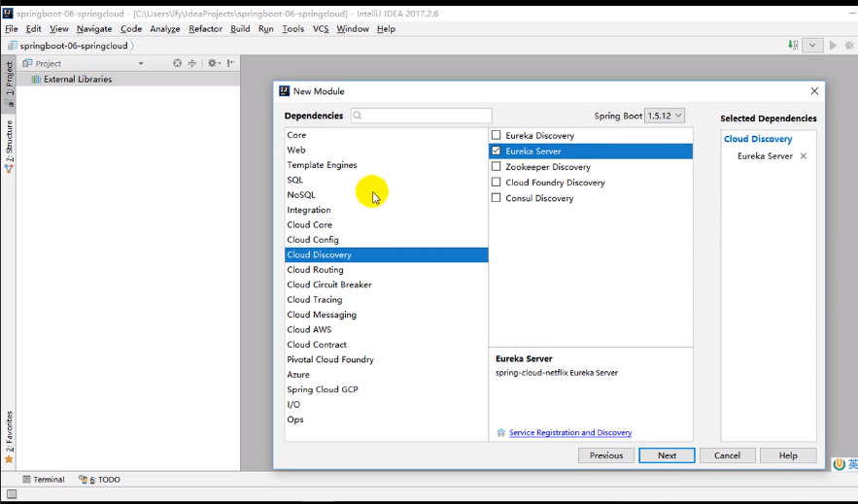Select the Cloud Routing category
Viewport: 858px width, 504px height.
pyautogui.click(x=387, y=270)
